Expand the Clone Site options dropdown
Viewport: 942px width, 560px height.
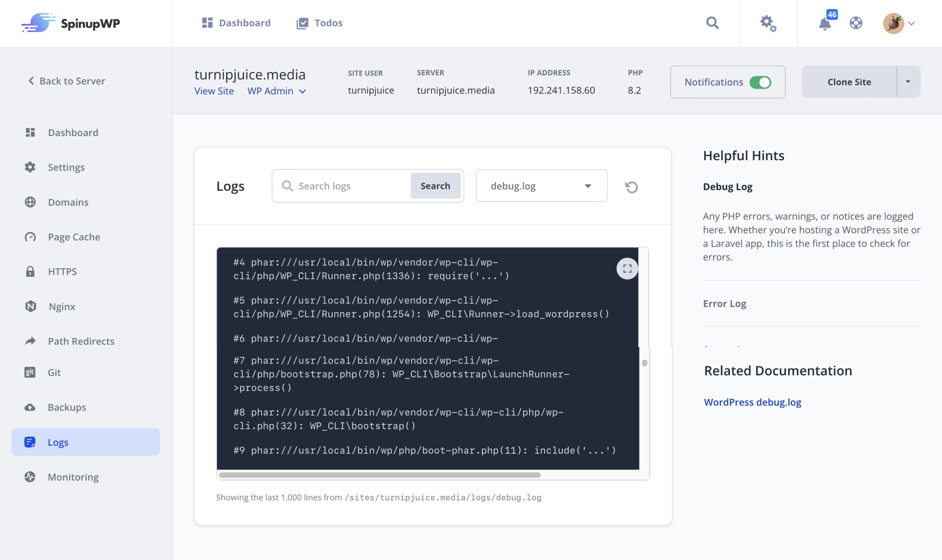pos(908,81)
